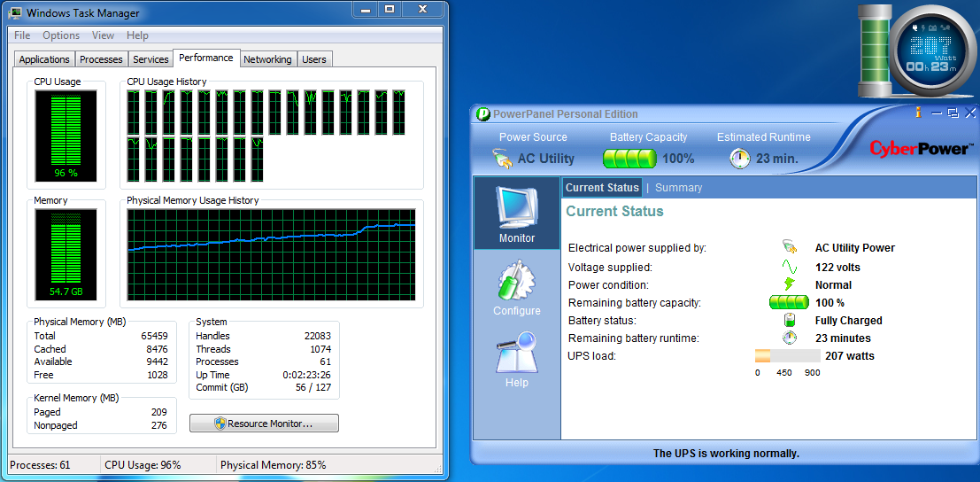Image resolution: width=980 pixels, height=482 pixels.
Task: Switch to the Processes tab
Action: (x=101, y=59)
